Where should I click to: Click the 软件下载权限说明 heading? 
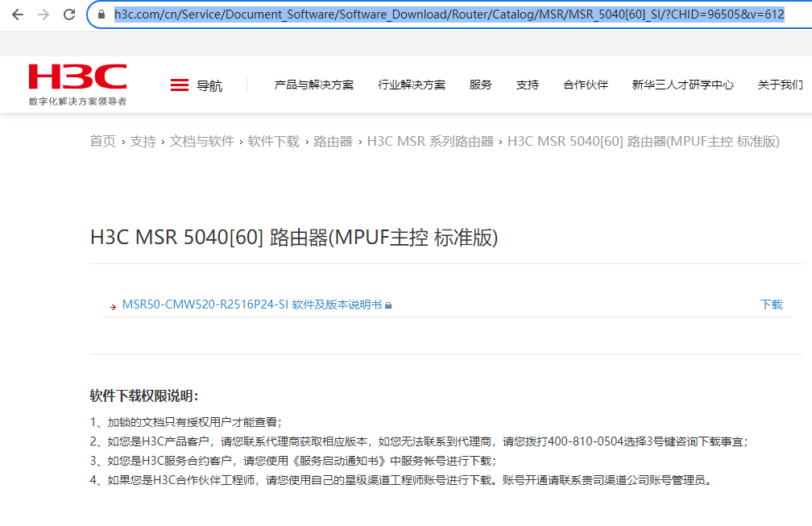click(x=144, y=396)
